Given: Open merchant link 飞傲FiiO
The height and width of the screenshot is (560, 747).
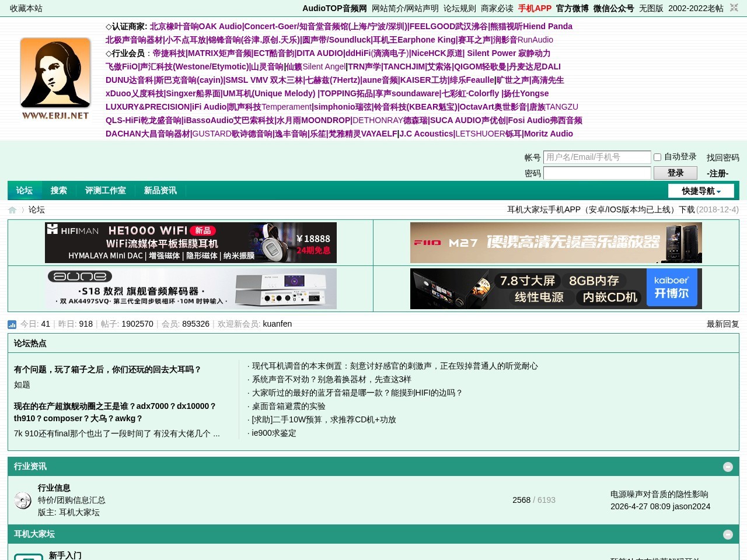Looking at the screenshot, I should [x=121, y=66].
